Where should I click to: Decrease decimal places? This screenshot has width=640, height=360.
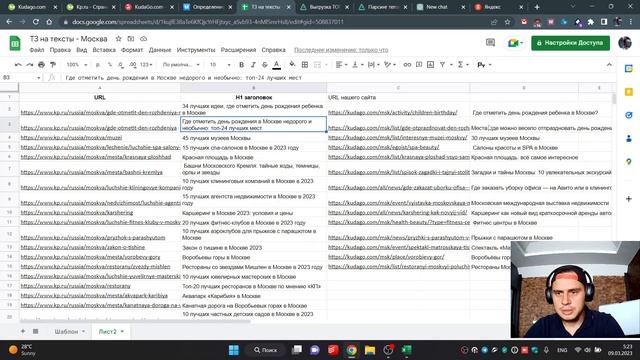point(121,64)
